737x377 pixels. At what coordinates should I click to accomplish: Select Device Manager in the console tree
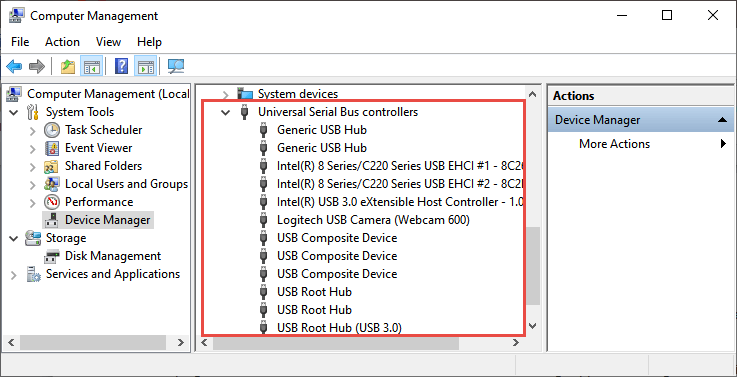tap(108, 220)
